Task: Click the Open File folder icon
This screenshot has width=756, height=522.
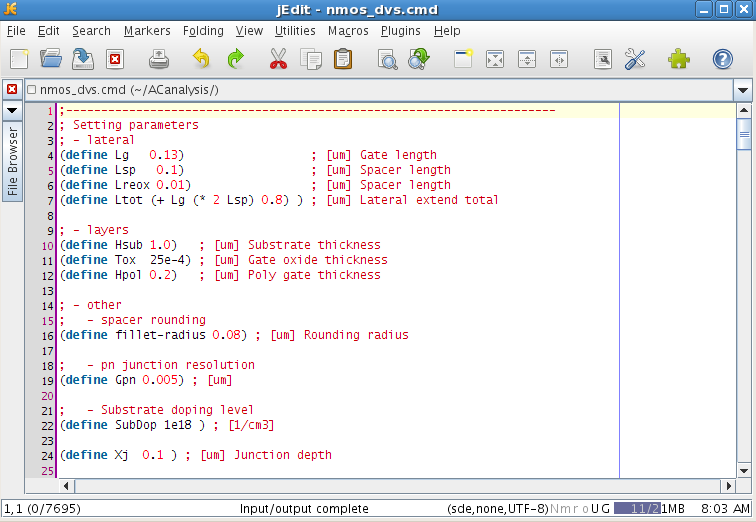Action: pos(50,60)
